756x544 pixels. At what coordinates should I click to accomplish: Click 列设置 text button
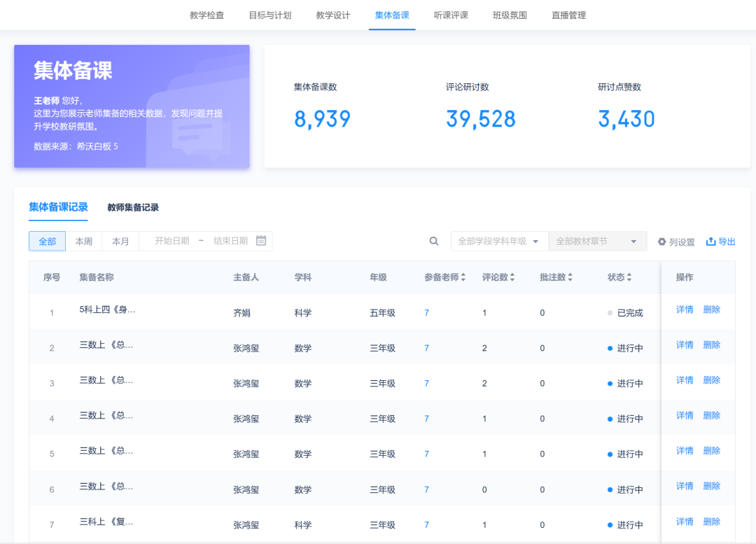pyautogui.click(x=682, y=242)
